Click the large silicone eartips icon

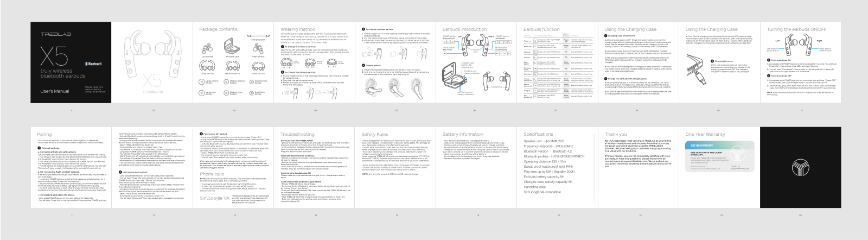(x=202, y=82)
